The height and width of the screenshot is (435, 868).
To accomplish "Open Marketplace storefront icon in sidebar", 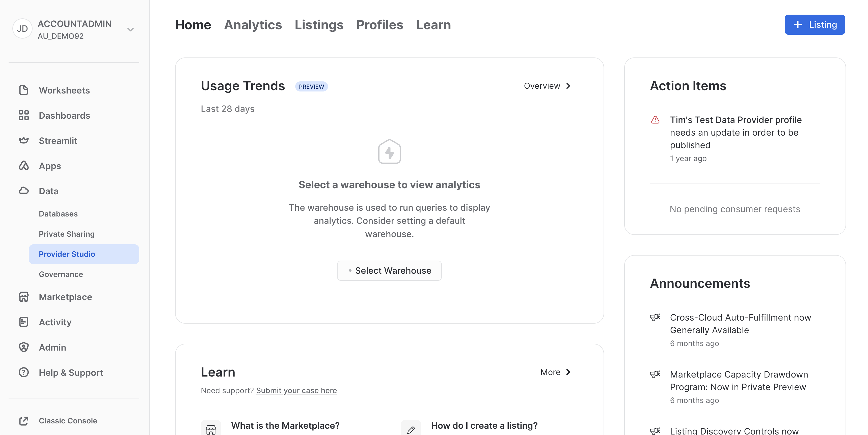I will (x=23, y=297).
